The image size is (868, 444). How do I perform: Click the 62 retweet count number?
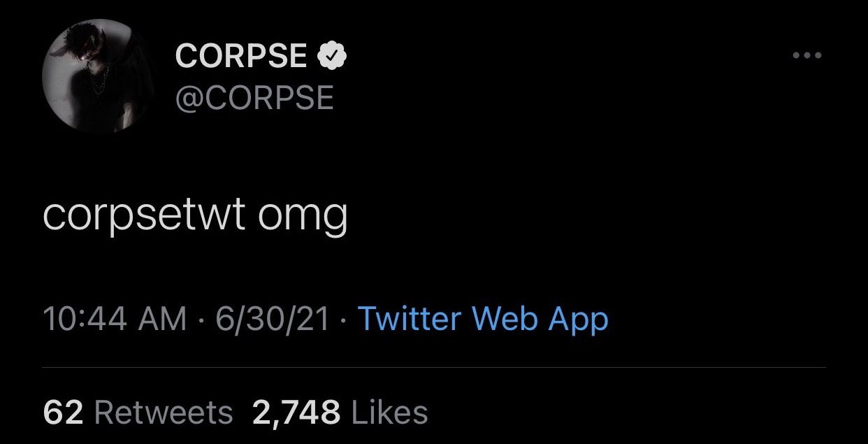63,412
